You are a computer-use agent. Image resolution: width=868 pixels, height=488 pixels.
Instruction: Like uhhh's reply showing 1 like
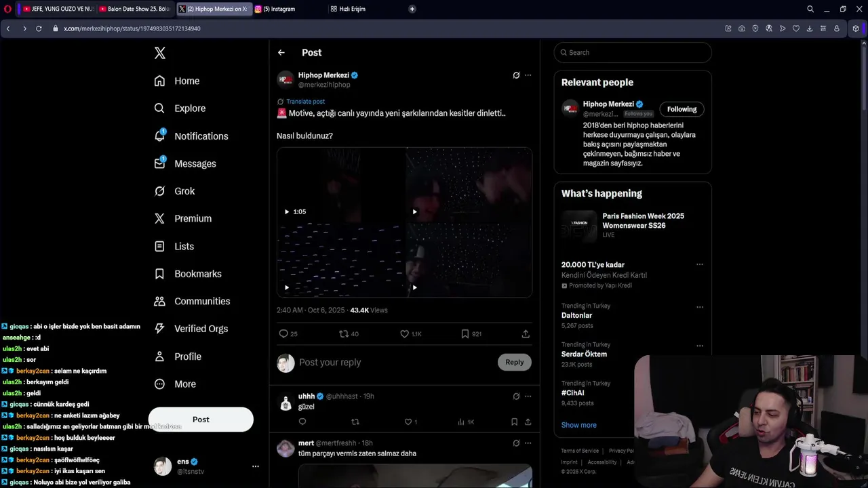click(x=410, y=422)
